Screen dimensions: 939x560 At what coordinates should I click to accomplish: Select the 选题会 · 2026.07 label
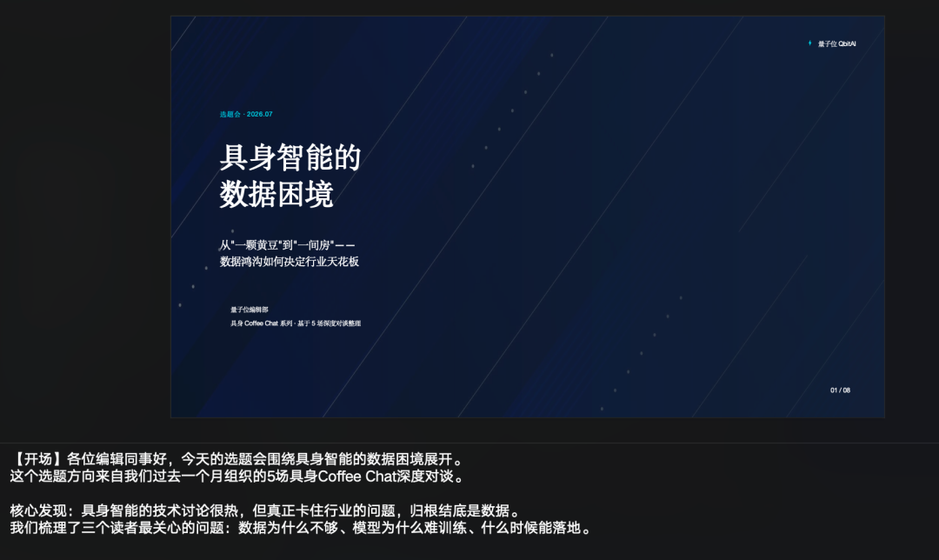click(x=245, y=114)
